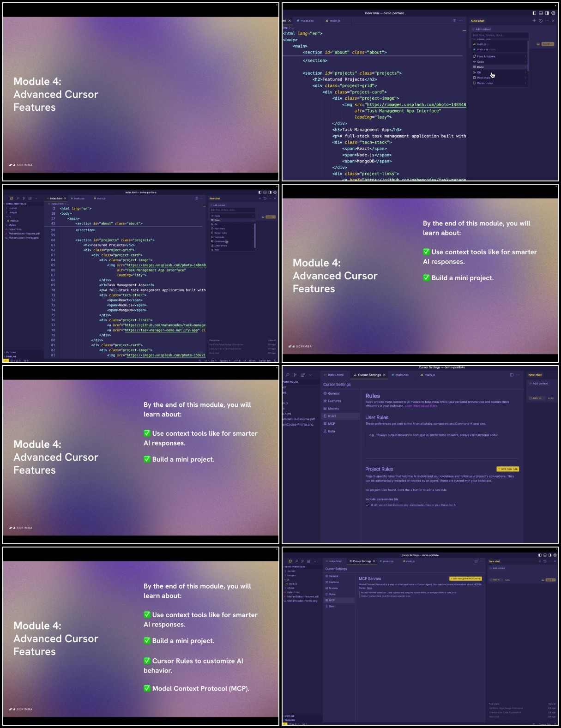
Task: Click split editor icon in zoomed editor window
Action: [454, 21]
